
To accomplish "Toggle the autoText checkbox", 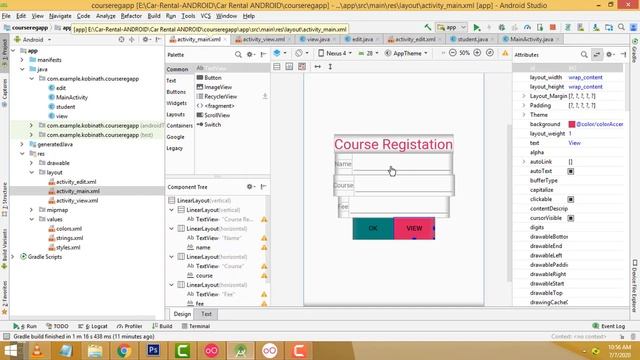I will 571,171.
